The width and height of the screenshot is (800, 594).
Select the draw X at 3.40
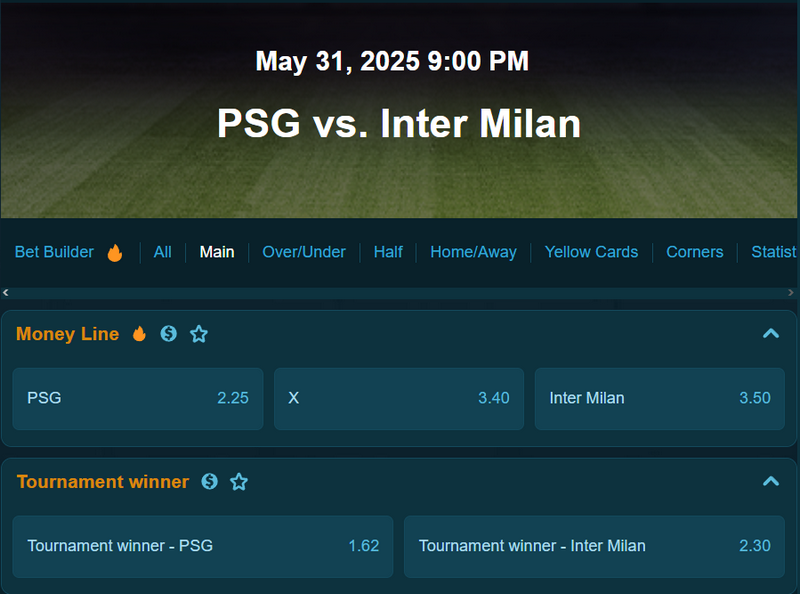pos(399,399)
